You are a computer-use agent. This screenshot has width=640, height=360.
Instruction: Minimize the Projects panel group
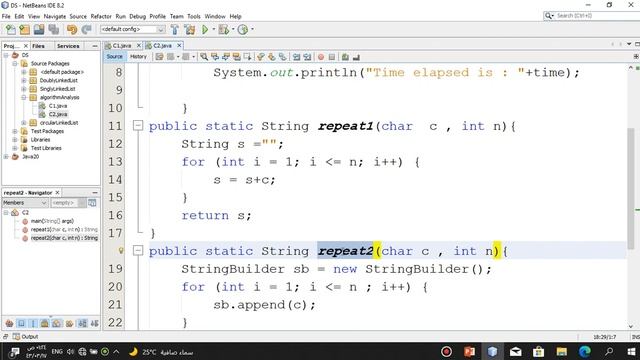(95, 46)
